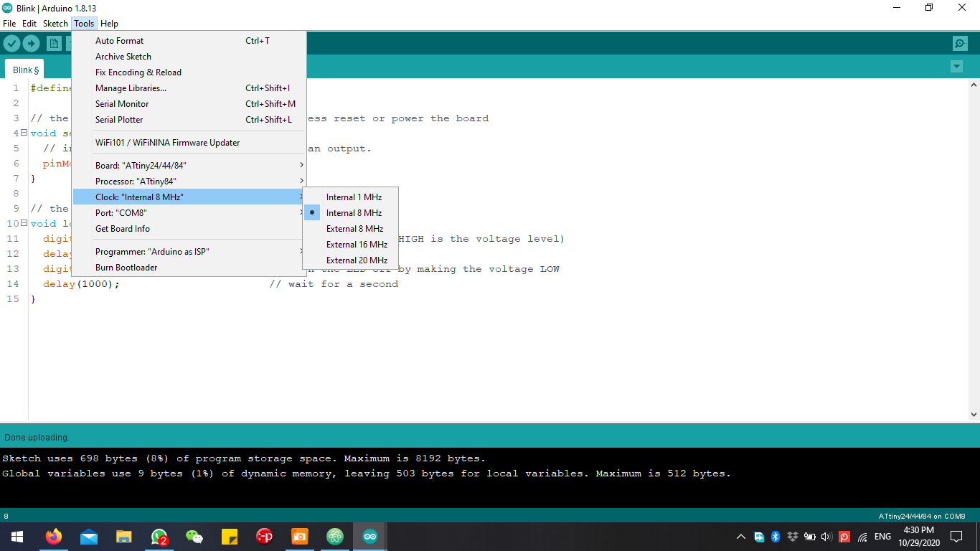Screen dimensions: 980x551
Task: Open the Mail app taskbar icon
Action: tap(89, 537)
